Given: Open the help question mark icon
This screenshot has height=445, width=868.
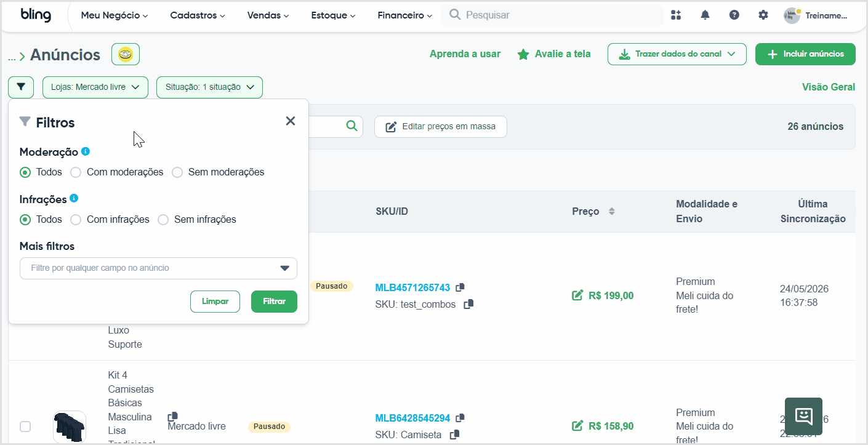Looking at the screenshot, I should tap(734, 15).
